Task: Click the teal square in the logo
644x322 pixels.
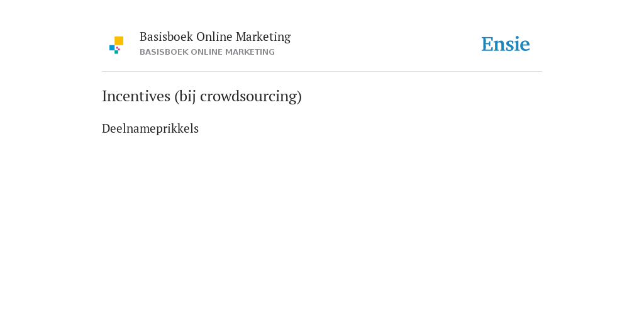Action: (x=116, y=52)
